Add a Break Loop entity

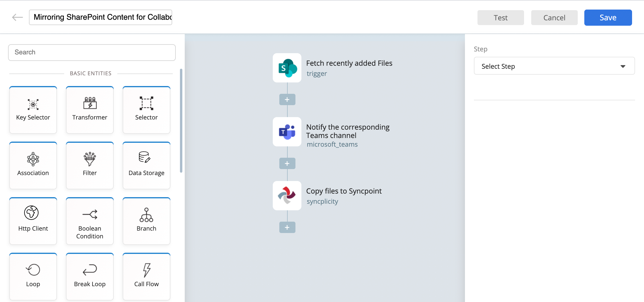click(x=90, y=277)
